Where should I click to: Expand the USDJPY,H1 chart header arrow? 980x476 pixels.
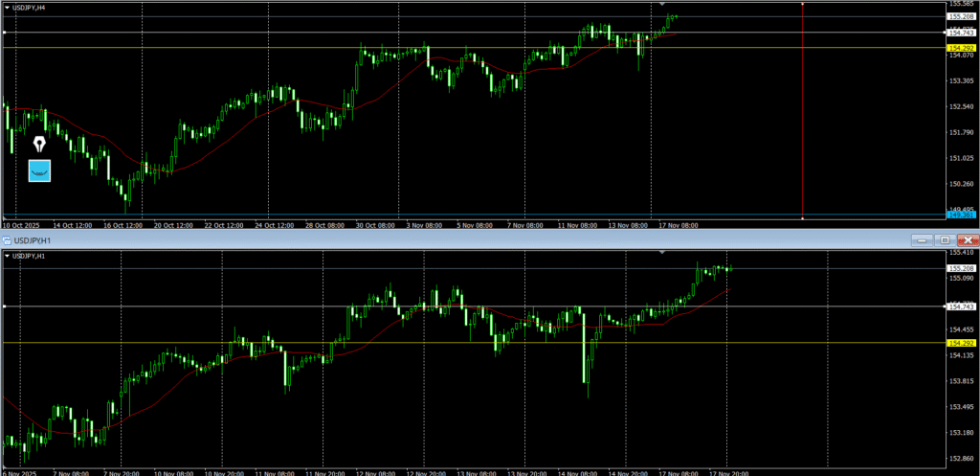pos(8,256)
